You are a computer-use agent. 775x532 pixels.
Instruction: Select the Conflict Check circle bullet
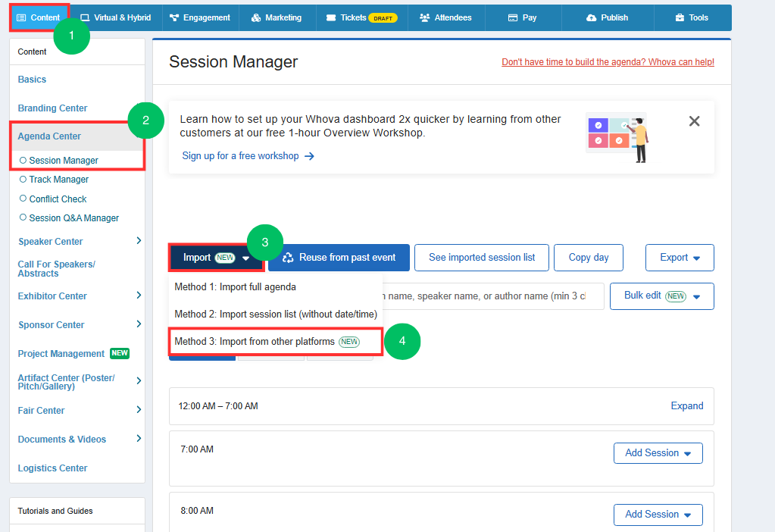click(23, 199)
